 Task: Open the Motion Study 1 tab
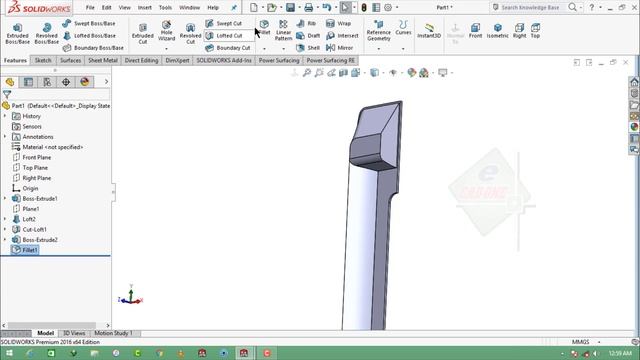pos(113,333)
